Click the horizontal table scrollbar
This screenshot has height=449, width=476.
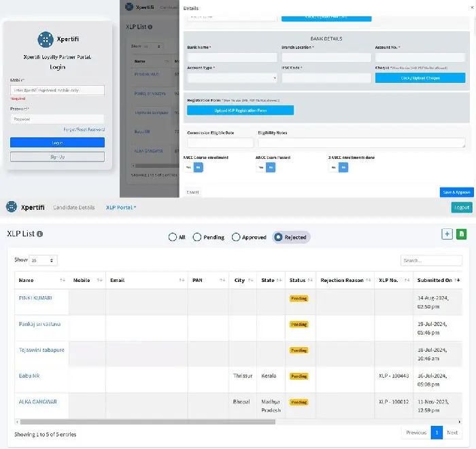(x=148, y=422)
